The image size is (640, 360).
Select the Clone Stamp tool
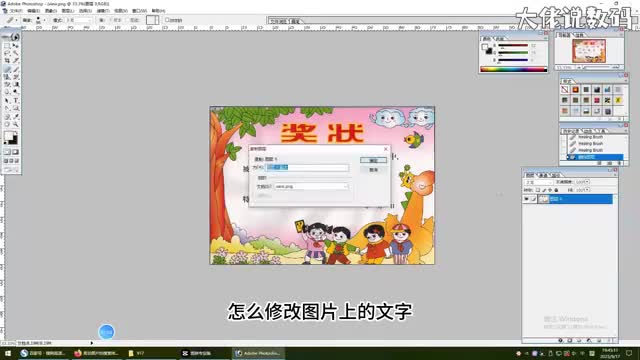click(x=7, y=76)
